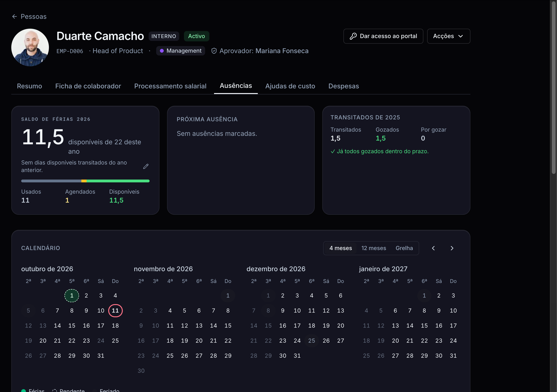
Task: Click 'Sem ausências marcadas.' text
Action: tap(217, 133)
